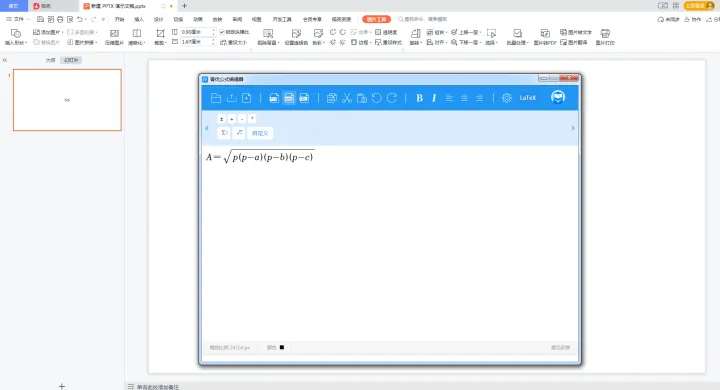The image size is (720, 390).
Task: Create new formula document icon
Action: [247, 98]
